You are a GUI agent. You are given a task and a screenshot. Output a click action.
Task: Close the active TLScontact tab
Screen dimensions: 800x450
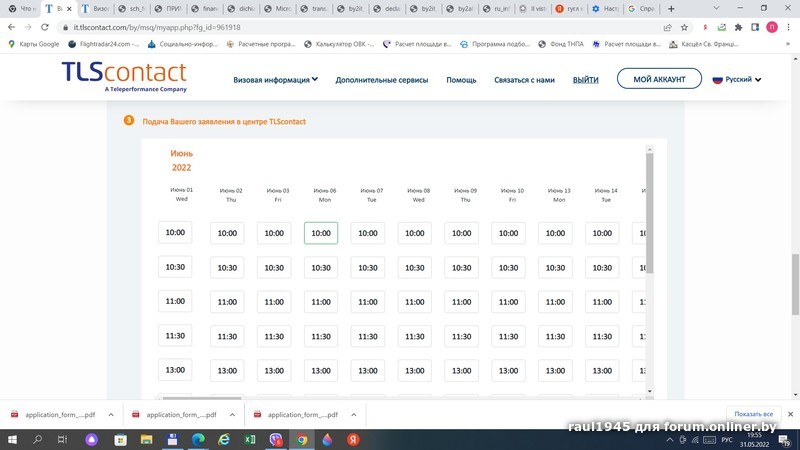(x=69, y=9)
